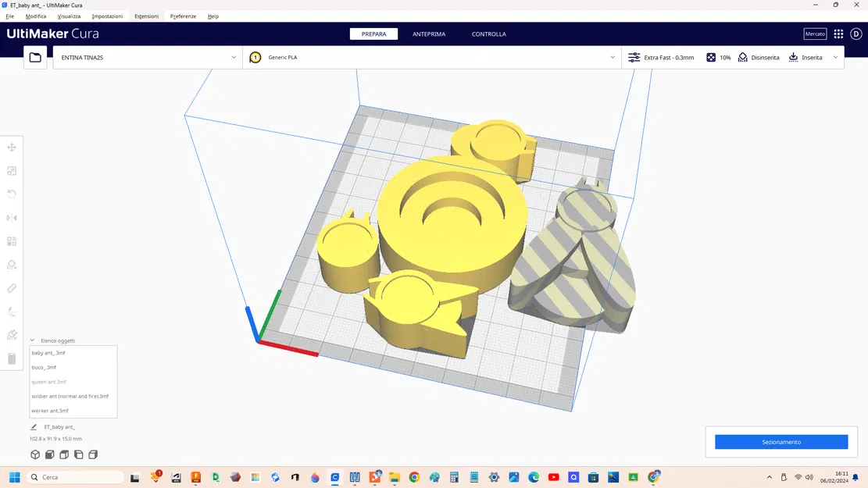
Task: Click the Sezionamento button
Action: click(x=780, y=442)
